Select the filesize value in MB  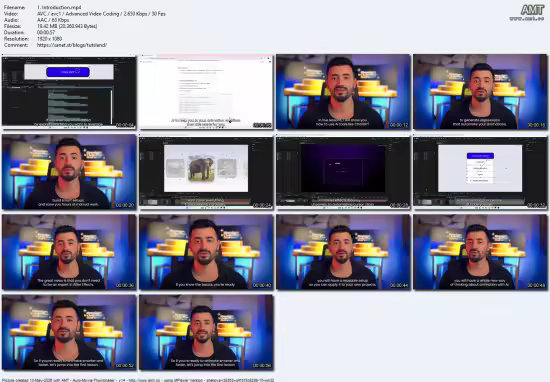point(67,26)
